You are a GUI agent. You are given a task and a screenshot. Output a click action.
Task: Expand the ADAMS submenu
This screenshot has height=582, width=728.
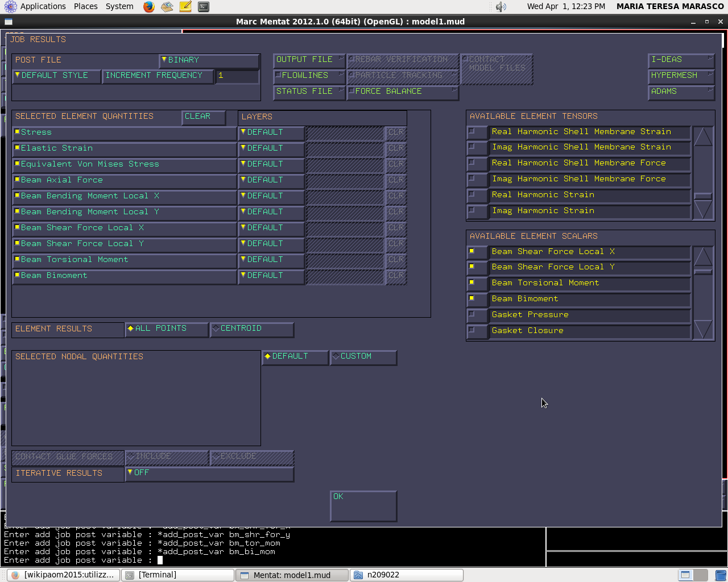(x=681, y=92)
